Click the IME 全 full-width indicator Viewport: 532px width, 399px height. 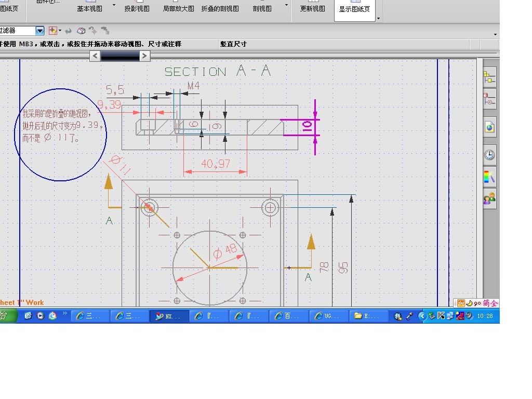point(494,303)
